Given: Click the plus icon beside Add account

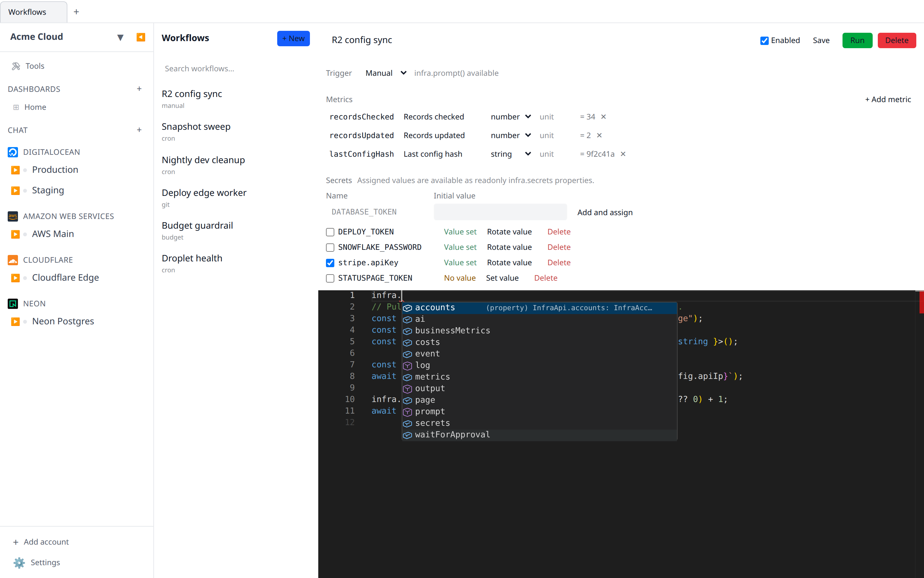Looking at the screenshot, I should pyautogui.click(x=16, y=542).
